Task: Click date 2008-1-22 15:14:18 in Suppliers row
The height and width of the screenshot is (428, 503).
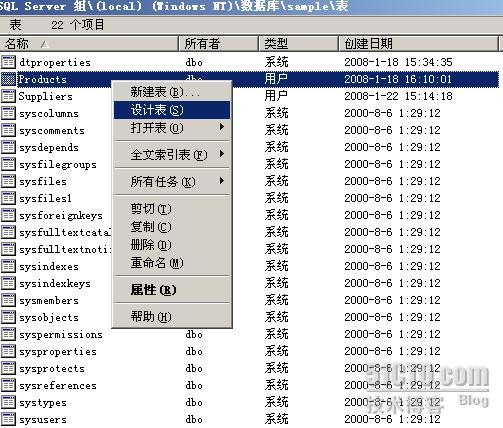Action: point(398,96)
